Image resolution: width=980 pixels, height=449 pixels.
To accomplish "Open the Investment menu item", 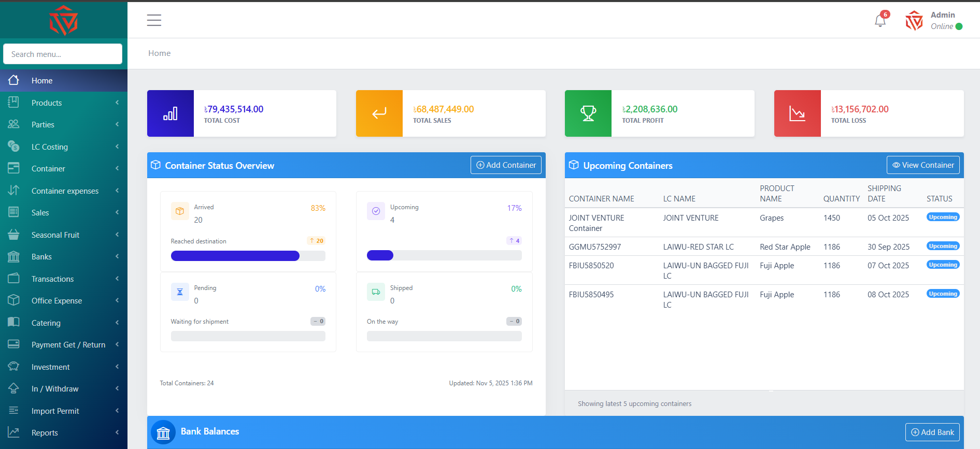I will [x=64, y=367].
